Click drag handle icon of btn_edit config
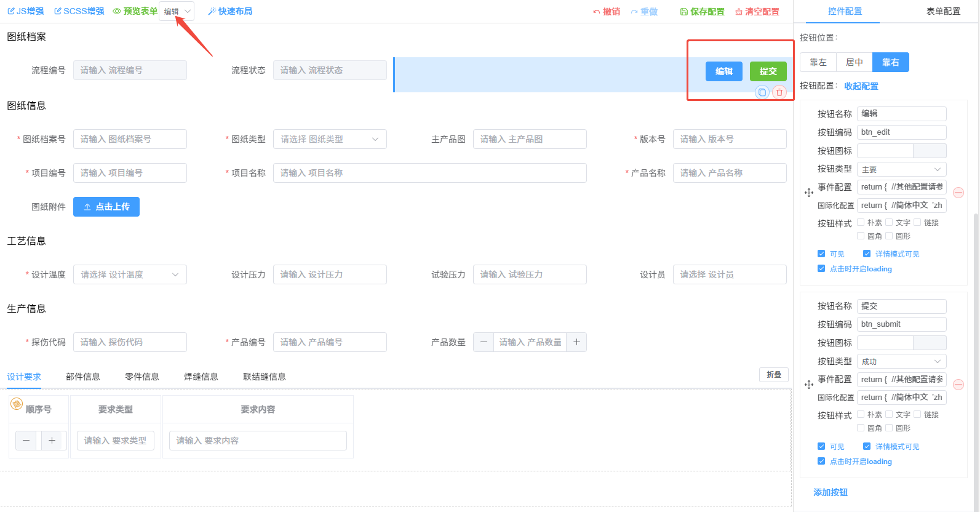 (808, 193)
